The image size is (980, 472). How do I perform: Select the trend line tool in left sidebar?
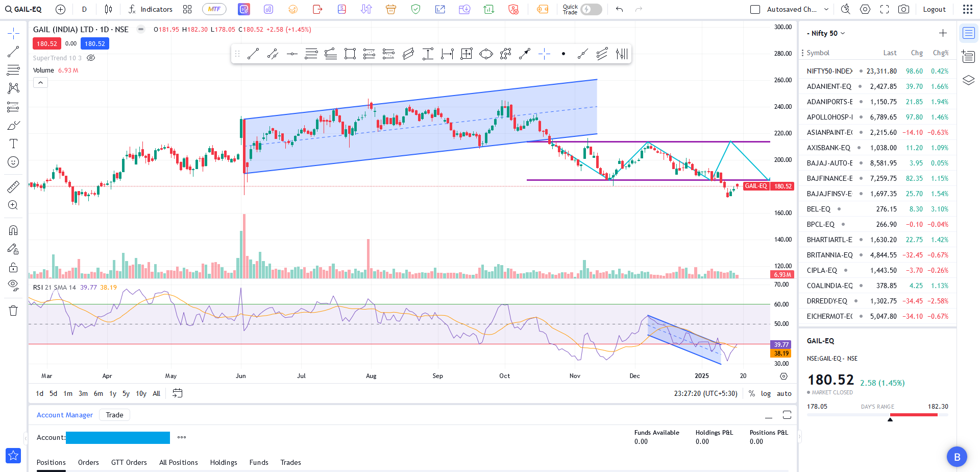coord(13,52)
